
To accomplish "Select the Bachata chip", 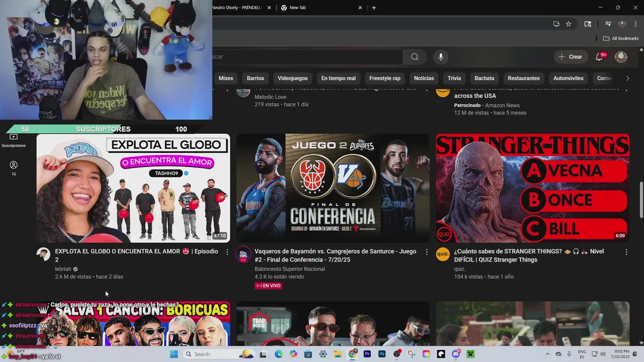I will pos(485,78).
